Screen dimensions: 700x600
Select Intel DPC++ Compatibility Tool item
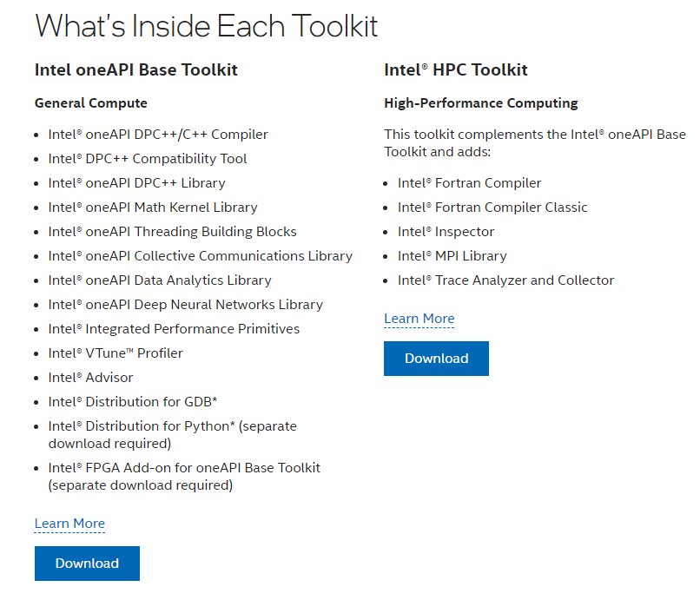tap(148, 159)
